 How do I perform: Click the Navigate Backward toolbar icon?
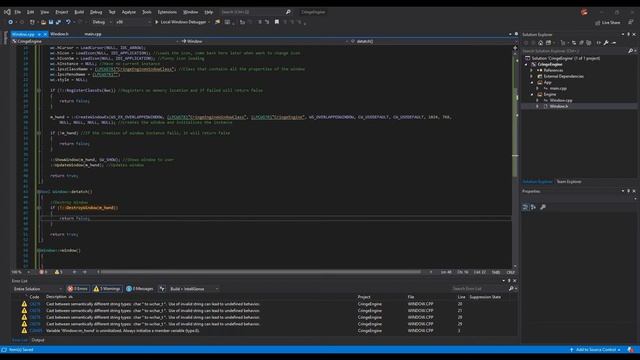[10, 22]
